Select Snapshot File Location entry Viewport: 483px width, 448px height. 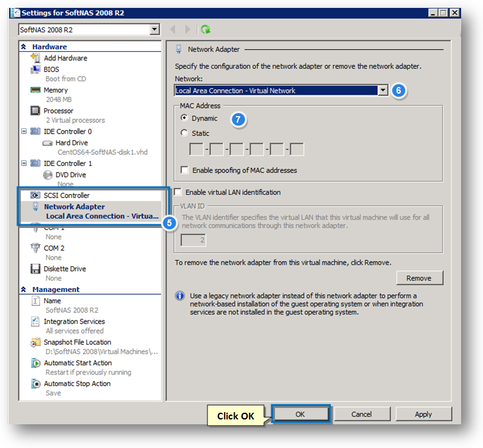[77, 342]
